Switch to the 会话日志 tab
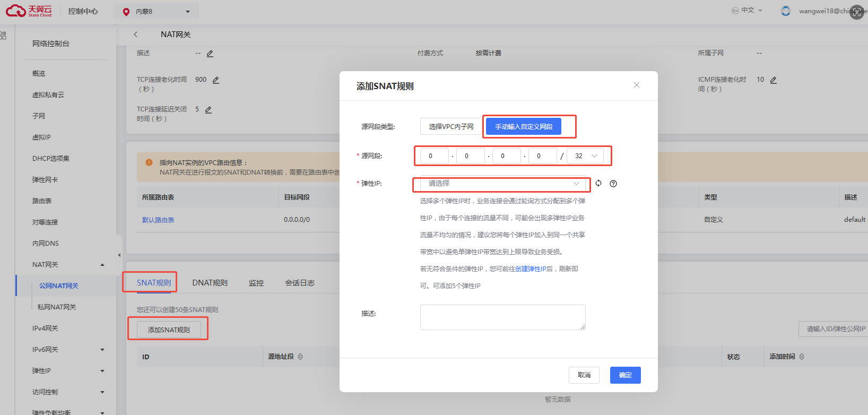This screenshot has width=868, height=415. point(300,283)
